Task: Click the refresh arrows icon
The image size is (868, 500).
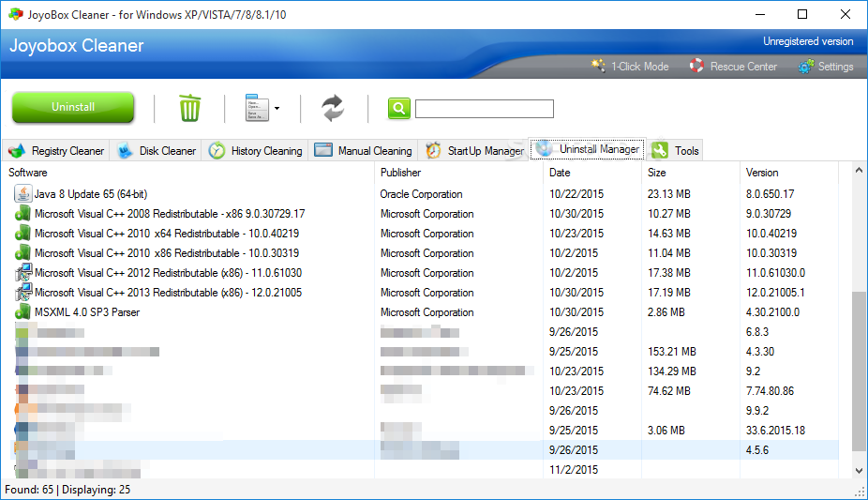Action: coord(334,108)
